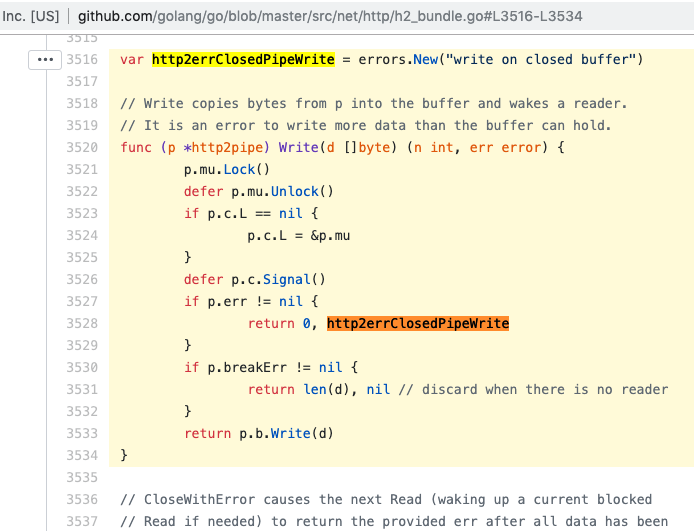Click comment 'Write copies bytes from p'
The image size is (694, 531).
[374, 104]
